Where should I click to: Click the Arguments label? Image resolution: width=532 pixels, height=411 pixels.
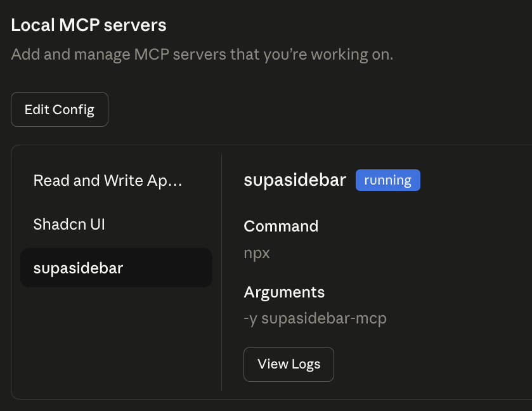coord(284,292)
